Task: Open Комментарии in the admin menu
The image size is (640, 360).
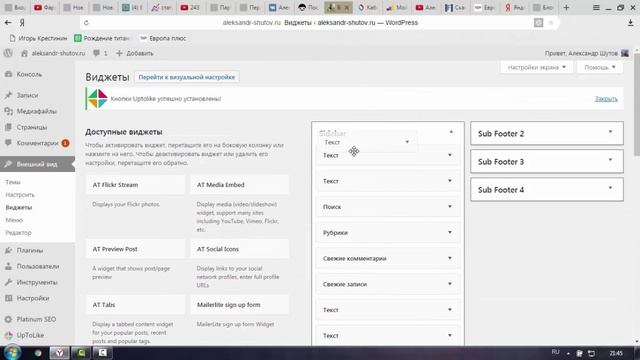Action: click(x=38, y=143)
